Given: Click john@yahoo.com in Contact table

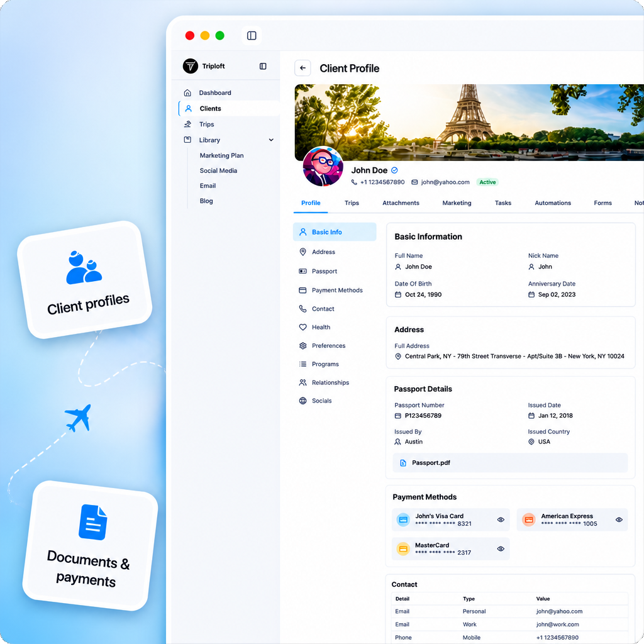Looking at the screenshot, I should point(559,611).
